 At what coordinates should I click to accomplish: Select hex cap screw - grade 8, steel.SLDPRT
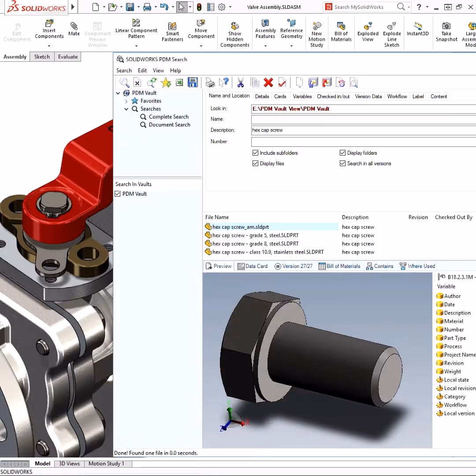[x=256, y=244]
